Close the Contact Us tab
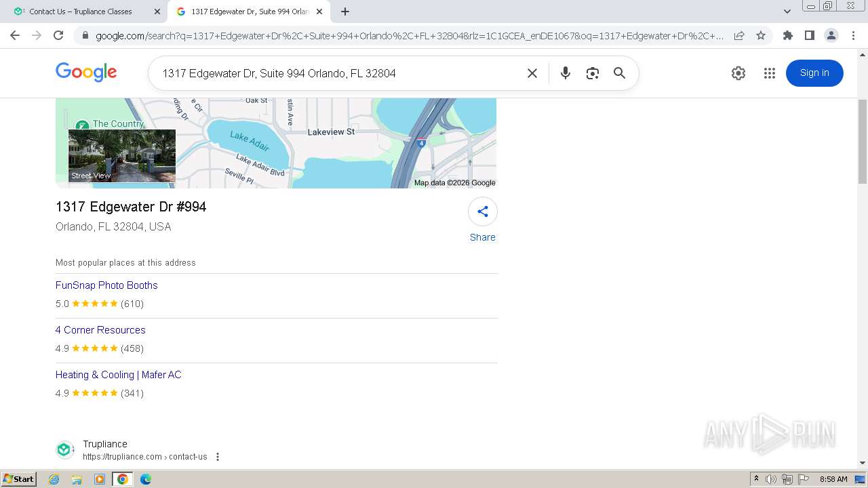This screenshot has height=488, width=868. 157,12
